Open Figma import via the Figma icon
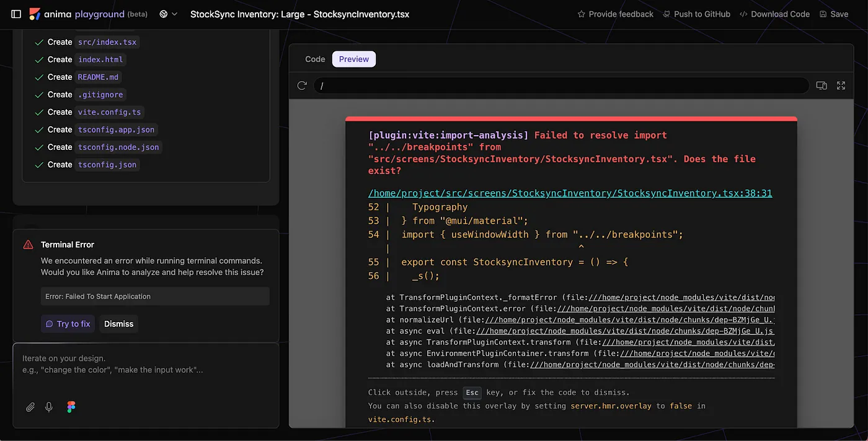This screenshot has height=441, width=868. click(70, 407)
